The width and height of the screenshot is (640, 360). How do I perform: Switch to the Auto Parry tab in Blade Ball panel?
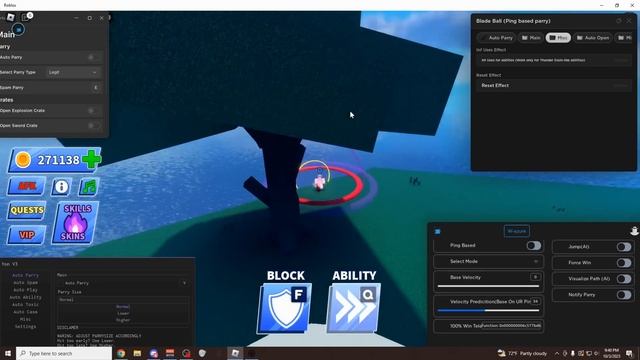496,38
